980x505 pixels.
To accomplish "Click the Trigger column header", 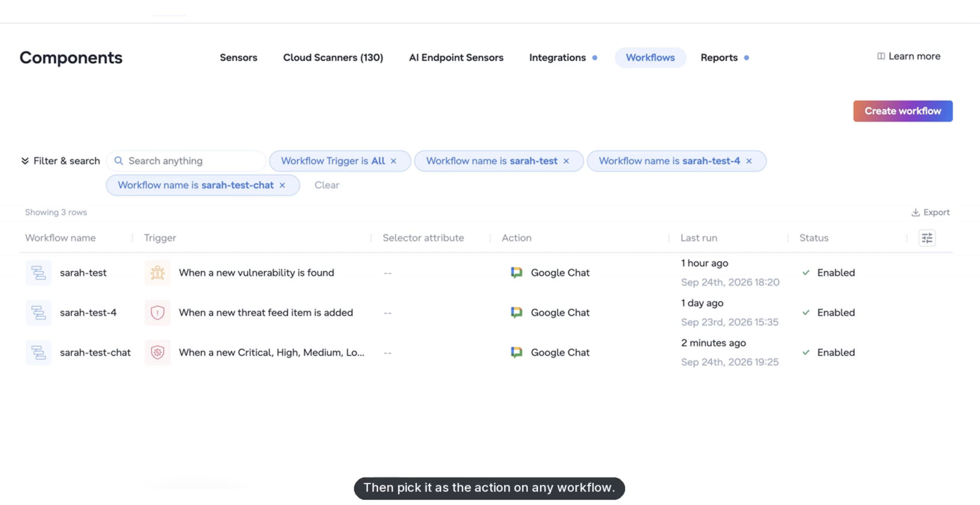I will [x=160, y=238].
